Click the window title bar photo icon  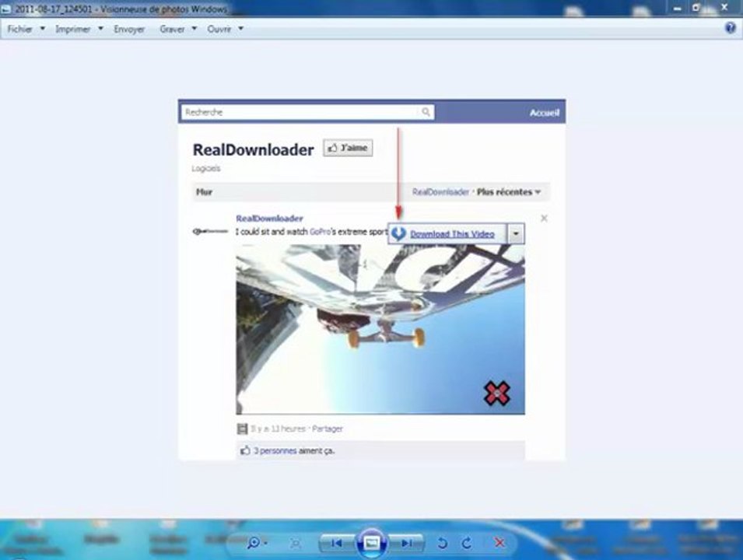point(5,9)
